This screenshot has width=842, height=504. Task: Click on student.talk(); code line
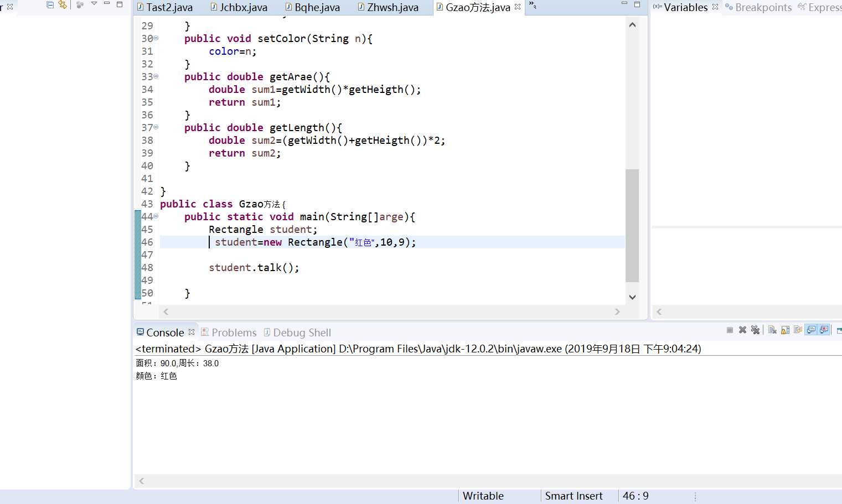pyautogui.click(x=254, y=268)
